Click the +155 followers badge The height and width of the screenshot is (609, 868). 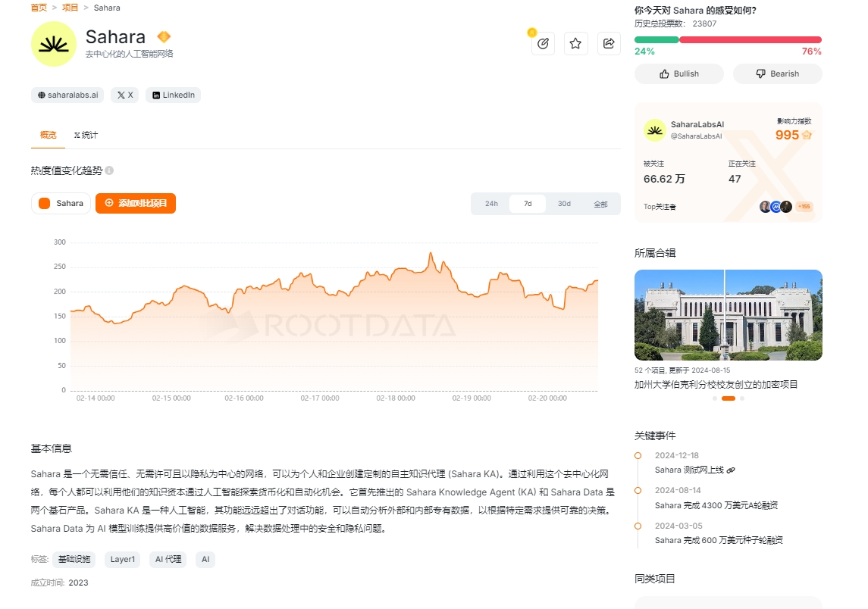[x=804, y=206]
